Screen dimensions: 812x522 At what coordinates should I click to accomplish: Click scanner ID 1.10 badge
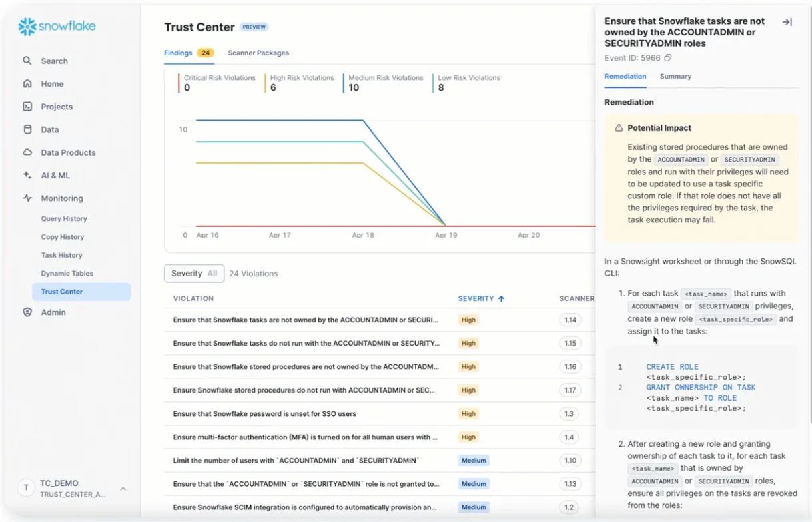pyautogui.click(x=570, y=460)
